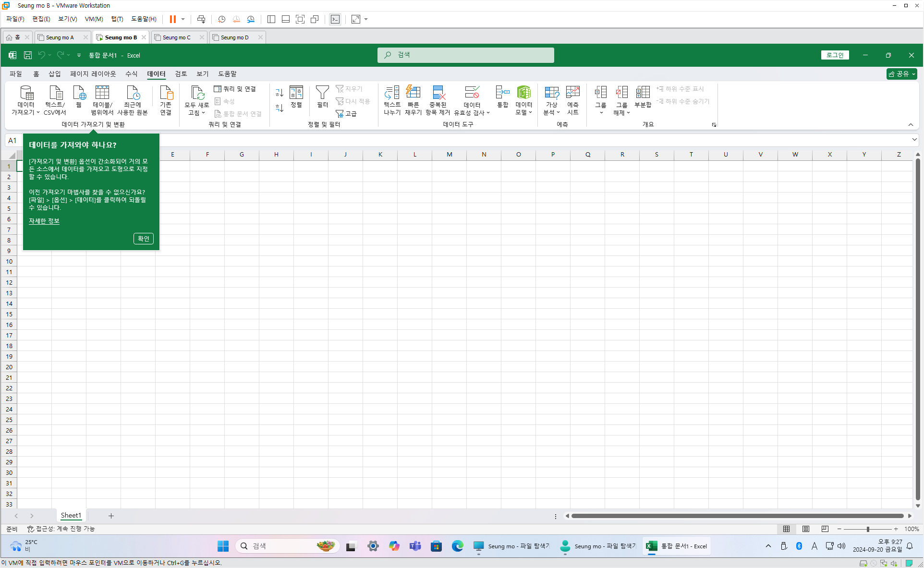Click the zoom slider handle
This screenshot has width=924, height=568.
pyautogui.click(x=868, y=529)
